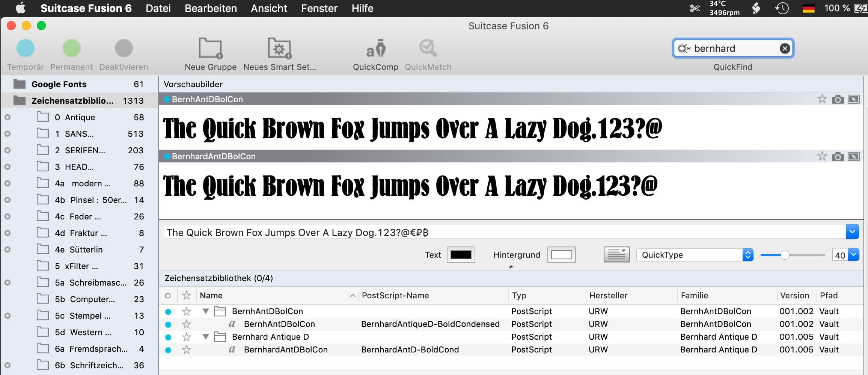Toggle activation dot for 4e Sütterlin set
The width and height of the screenshot is (868, 375).
pos(8,249)
